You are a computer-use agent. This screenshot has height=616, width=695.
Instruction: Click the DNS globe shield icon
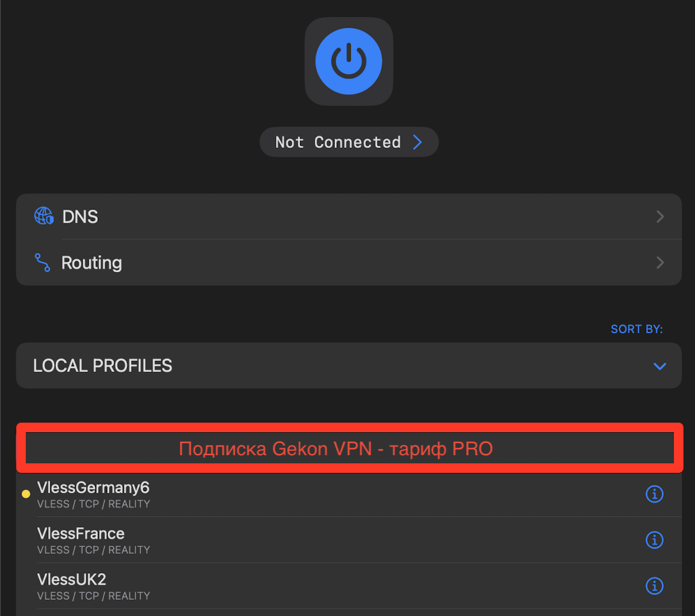tap(44, 216)
